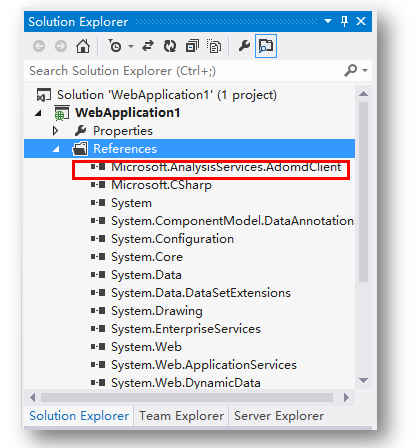The width and height of the screenshot is (419, 448).
Task: Expand the Properties node
Action: pyautogui.click(x=56, y=131)
